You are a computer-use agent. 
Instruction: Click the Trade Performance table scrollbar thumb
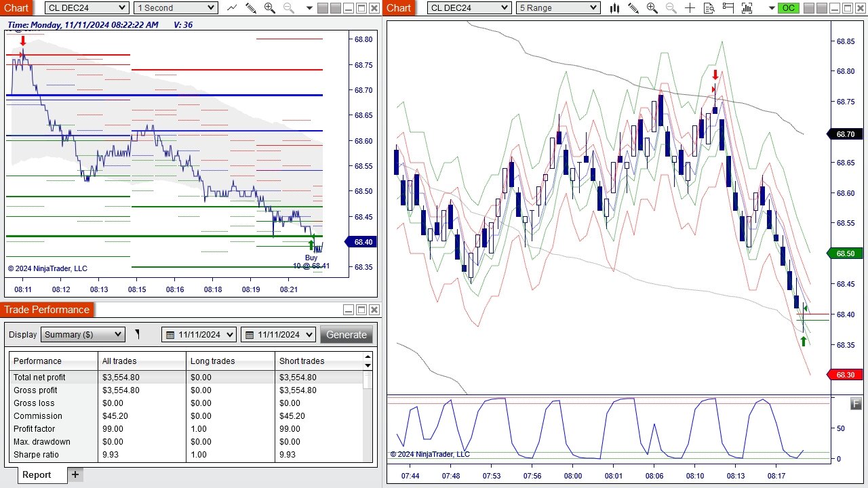point(368,380)
